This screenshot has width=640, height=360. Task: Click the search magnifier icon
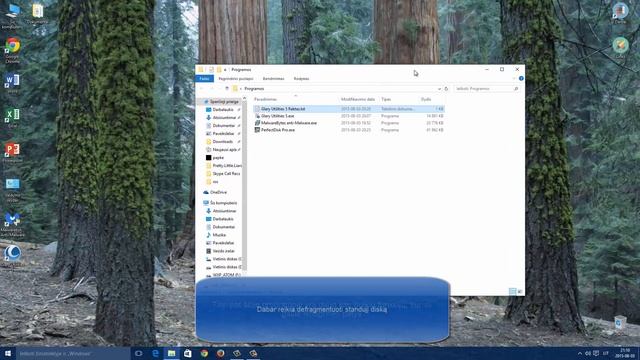coord(516,89)
